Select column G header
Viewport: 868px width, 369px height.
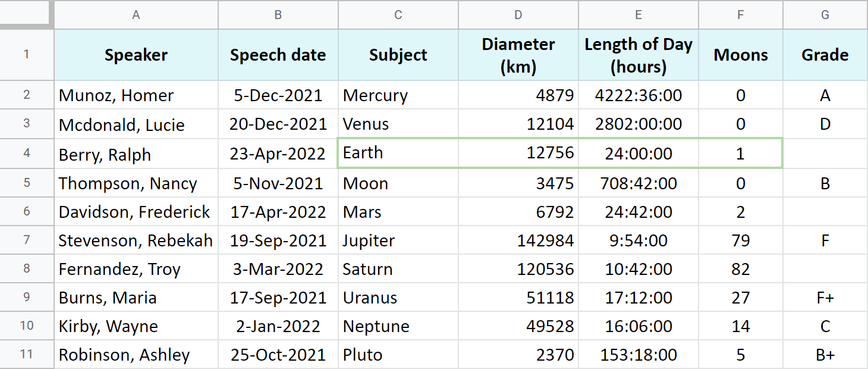[x=825, y=15]
